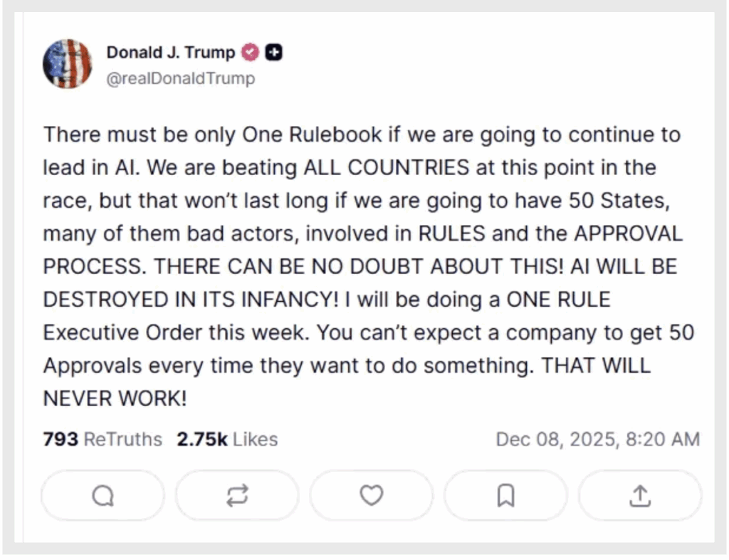The height and width of the screenshot is (560, 729).
Task: View the 2.75k Likes list
Action: [x=227, y=439]
